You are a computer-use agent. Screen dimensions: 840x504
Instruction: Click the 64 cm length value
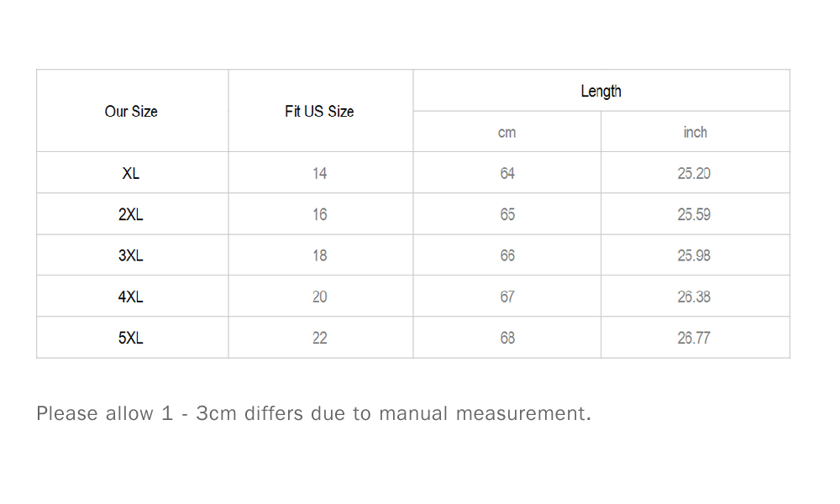click(x=507, y=174)
